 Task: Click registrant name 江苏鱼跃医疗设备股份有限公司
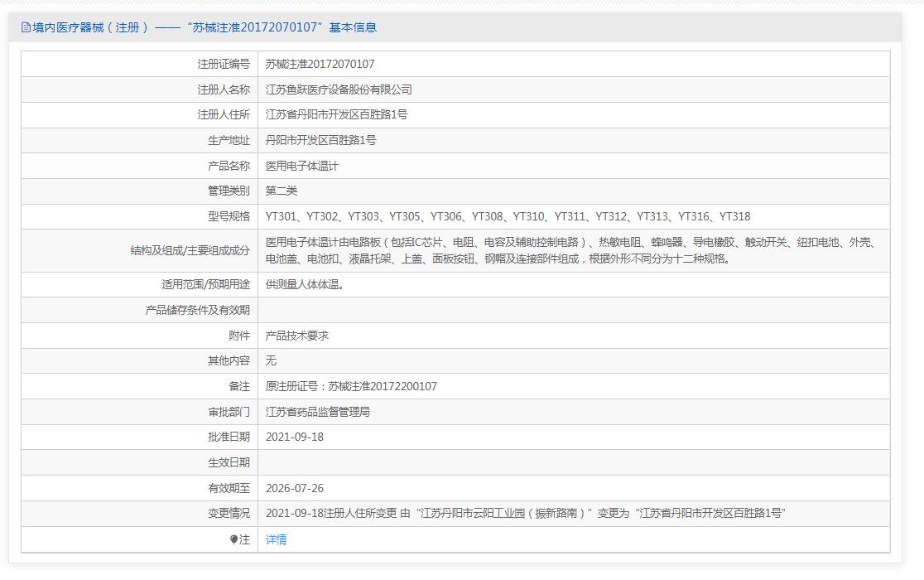point(339,89)
